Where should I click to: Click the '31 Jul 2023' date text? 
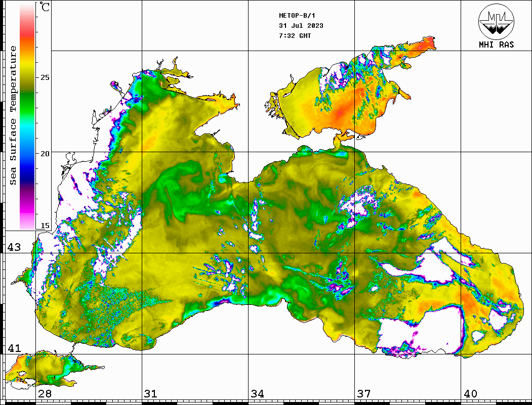pos(301,26)
